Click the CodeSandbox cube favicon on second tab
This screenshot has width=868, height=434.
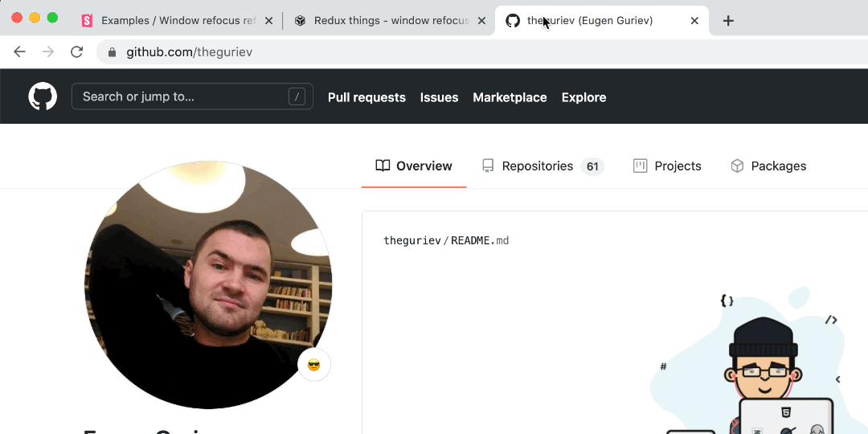point(300,20)
